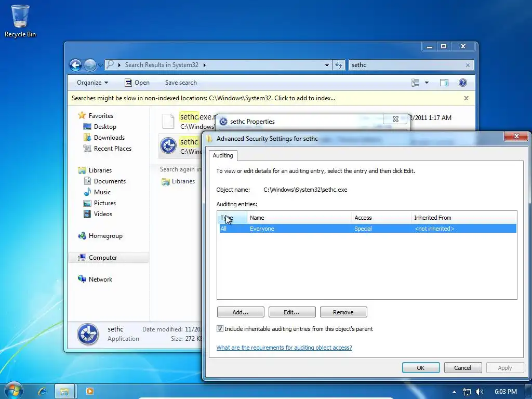The height and width of the screenshot is (399, 532).
Task: Change the view with the view icon
Action: [x=415, y=83]
